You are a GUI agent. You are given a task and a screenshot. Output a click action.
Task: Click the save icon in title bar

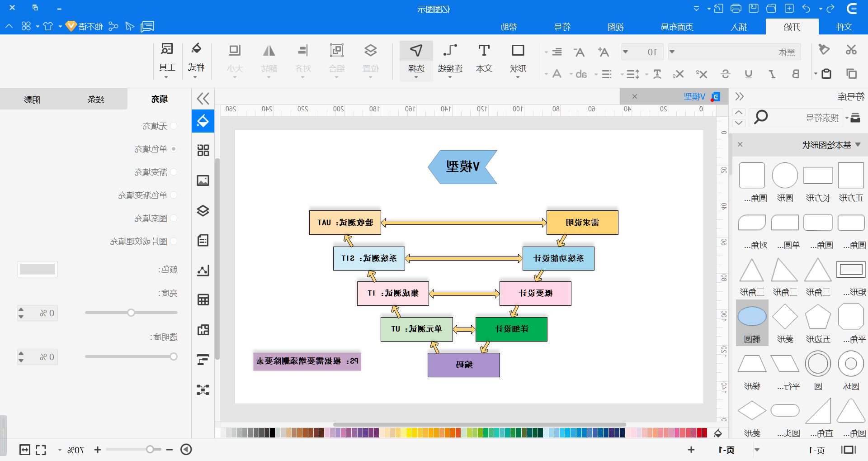754,8
